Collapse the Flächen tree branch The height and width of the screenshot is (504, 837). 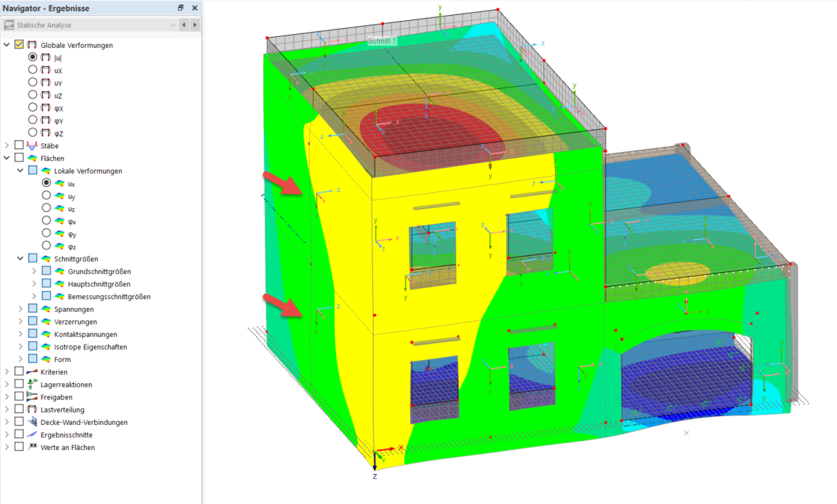7,158
